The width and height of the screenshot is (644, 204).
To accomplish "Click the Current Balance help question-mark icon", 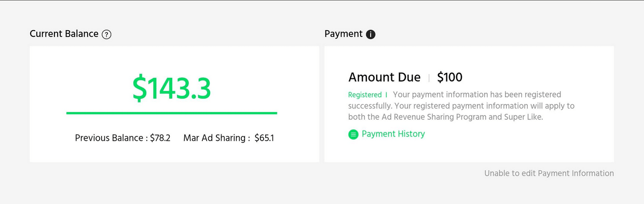I will (106, 35).
